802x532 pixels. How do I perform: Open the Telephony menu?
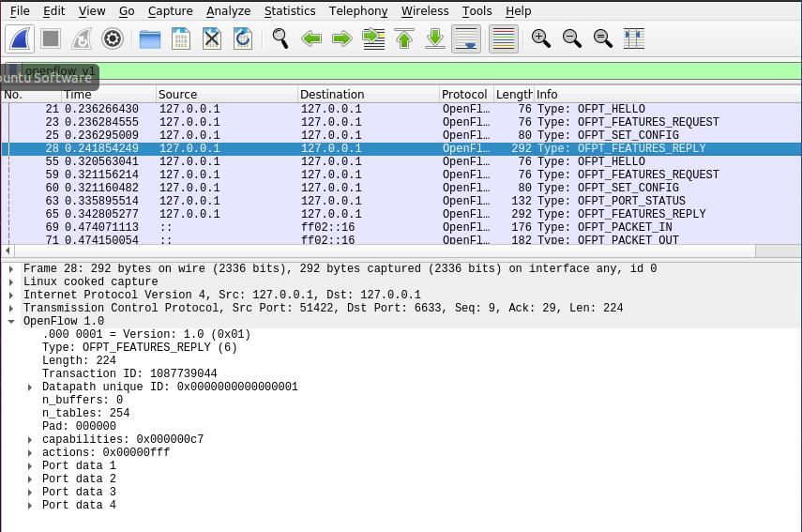point(358,10)
